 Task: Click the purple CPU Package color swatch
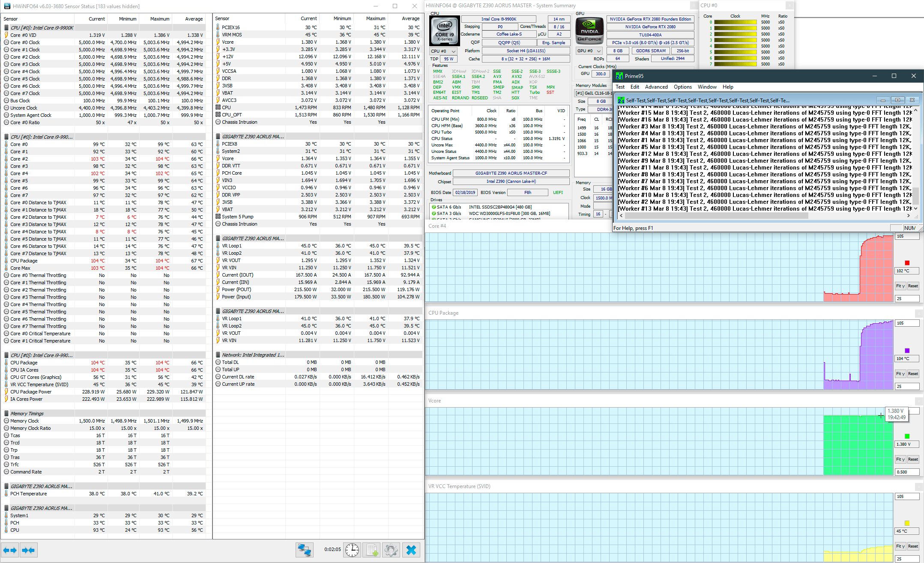(x=907, y=351)
